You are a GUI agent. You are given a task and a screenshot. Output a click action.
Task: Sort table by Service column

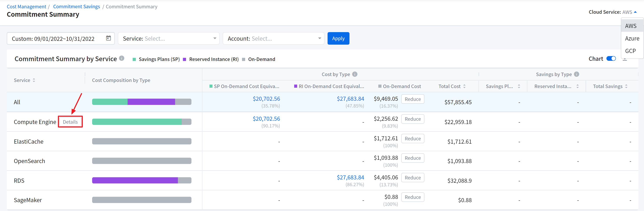coord(34,80)
